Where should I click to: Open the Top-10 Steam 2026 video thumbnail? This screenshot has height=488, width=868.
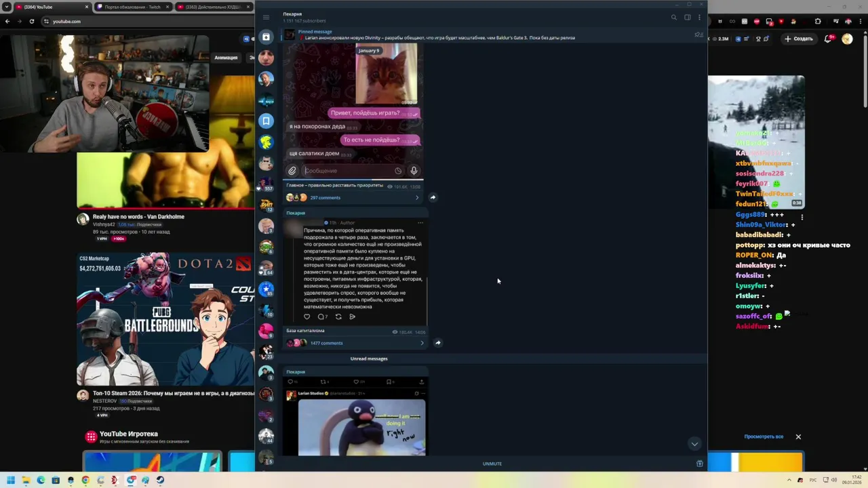[x=166, y=319]
